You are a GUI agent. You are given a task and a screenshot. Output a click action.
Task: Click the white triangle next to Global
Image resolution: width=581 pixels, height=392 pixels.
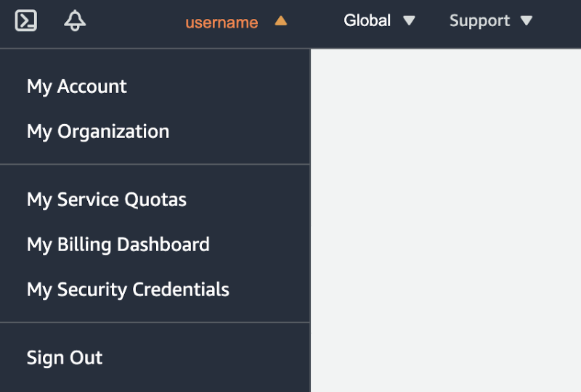(409, 21)
